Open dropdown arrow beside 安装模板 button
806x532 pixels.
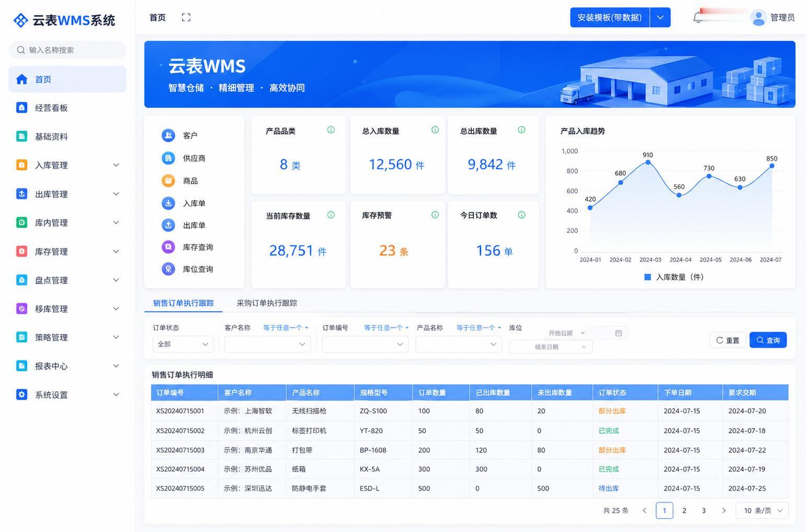click(x=660, y=17)
